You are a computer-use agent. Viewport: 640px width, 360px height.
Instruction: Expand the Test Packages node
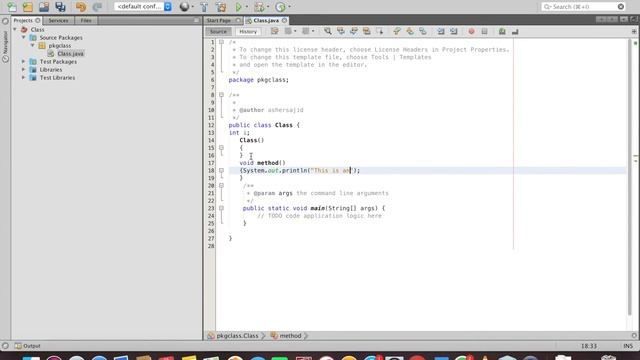pos(24,62)
